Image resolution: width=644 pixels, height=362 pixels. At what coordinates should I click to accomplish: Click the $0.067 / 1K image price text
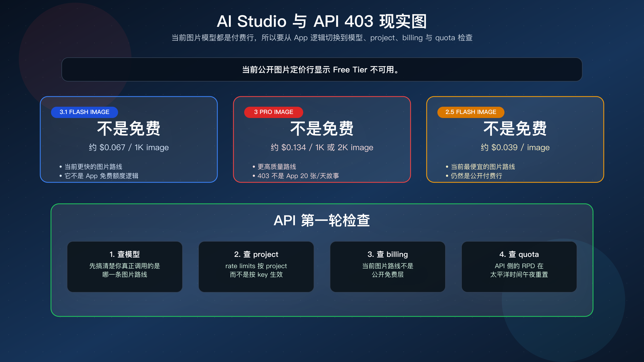pos(130,147)
